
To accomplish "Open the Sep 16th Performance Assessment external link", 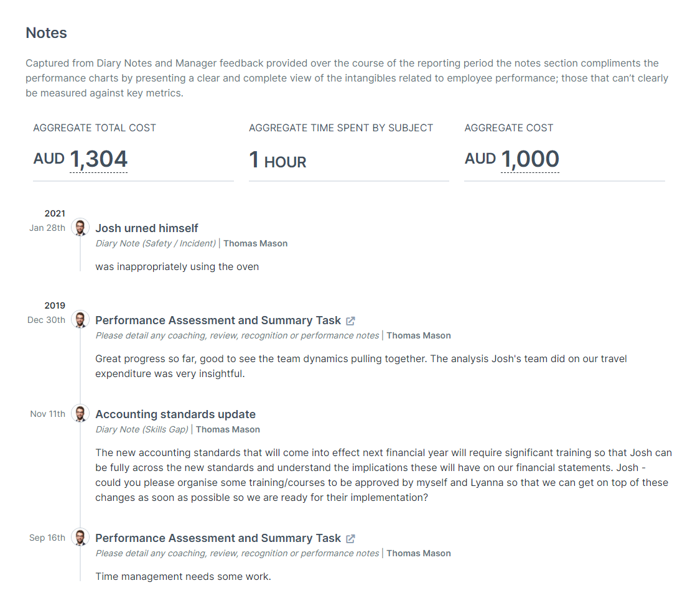I will (350, 538).
